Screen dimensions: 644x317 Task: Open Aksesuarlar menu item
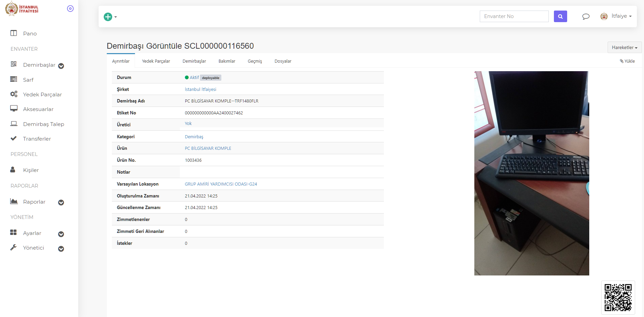(x=38, y=109)
